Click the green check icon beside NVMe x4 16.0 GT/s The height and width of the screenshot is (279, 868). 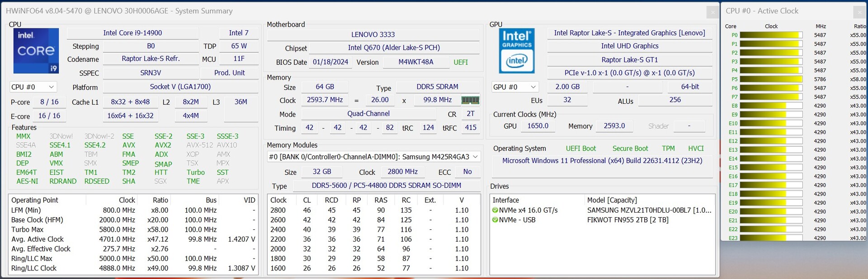pos(495,210)
